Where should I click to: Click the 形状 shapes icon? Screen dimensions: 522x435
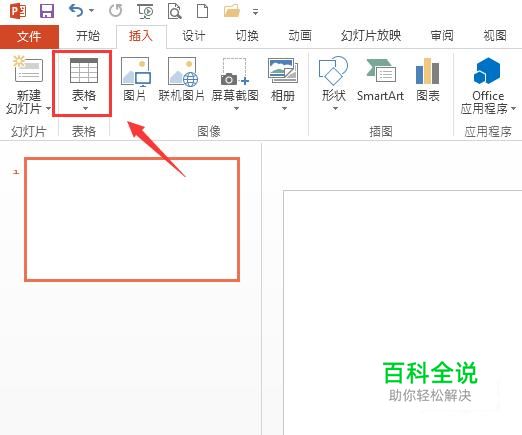333,71
